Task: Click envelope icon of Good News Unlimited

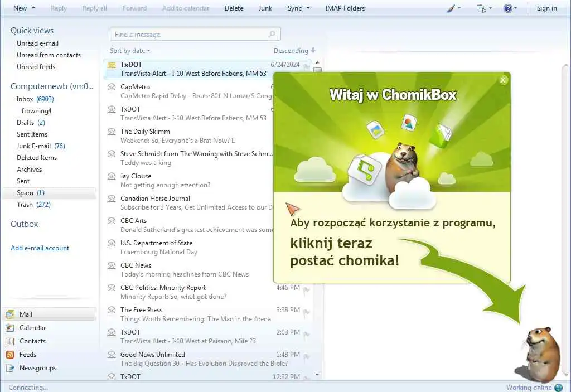Action: pyautogui.click(x=112, y=355)
